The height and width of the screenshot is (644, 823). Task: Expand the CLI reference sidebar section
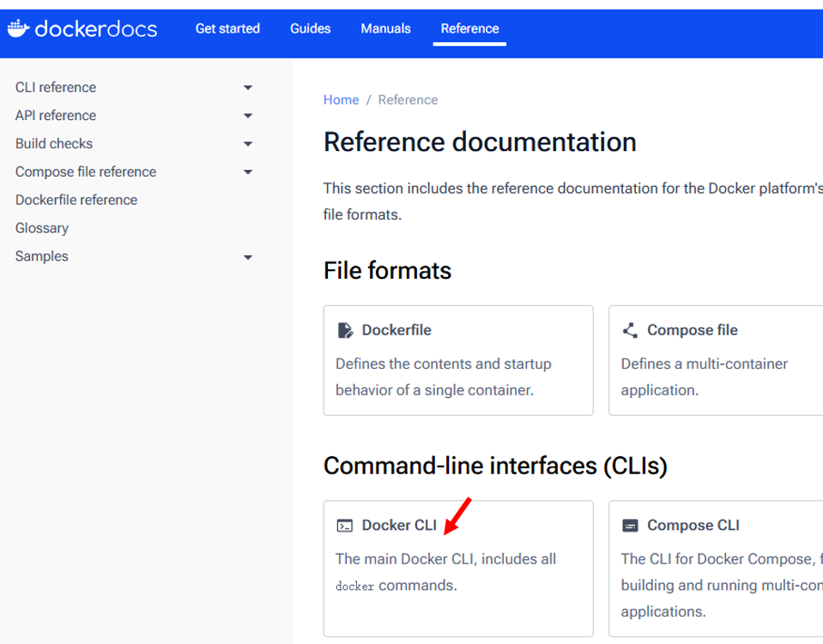pos(248,87)
